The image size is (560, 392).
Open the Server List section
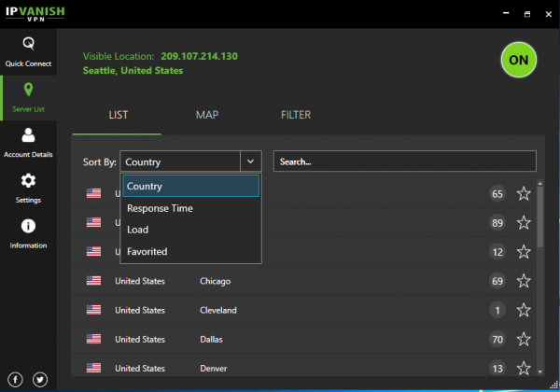[28, 98]
